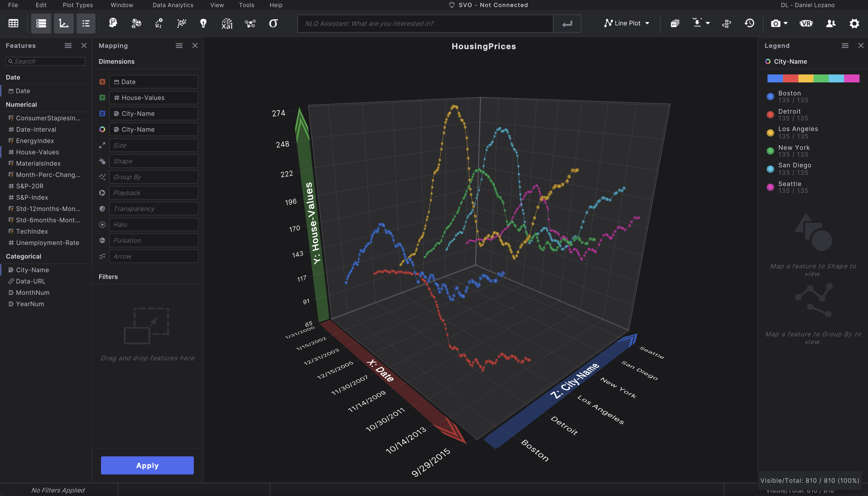Take a snapshot with the camera icon
The width and height of the screenshot is (868, 496).
click(776, 23)
